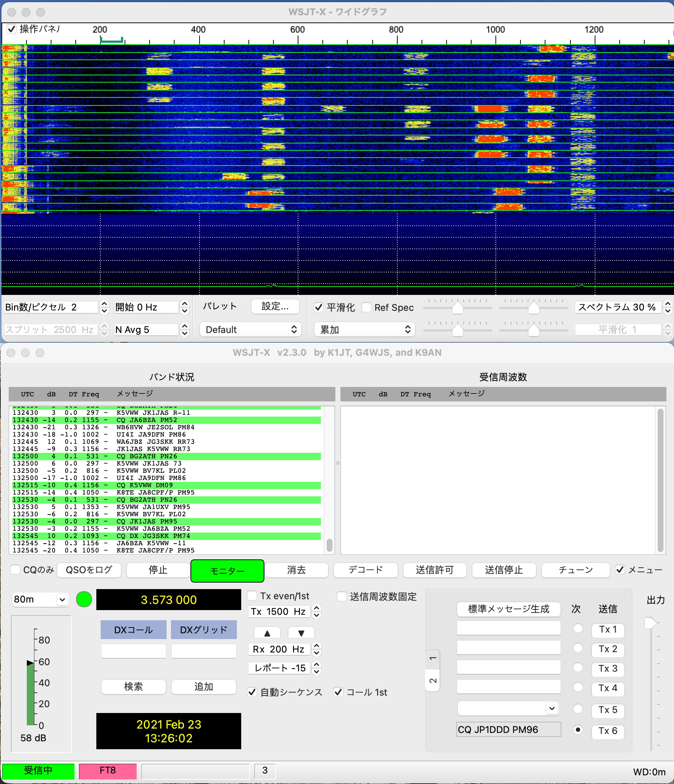This screenshot has height=784, width=674.
Task: Click the CQ JA6BZA PM52 message row
Action: pyautogui.click(x=167, y=420)
